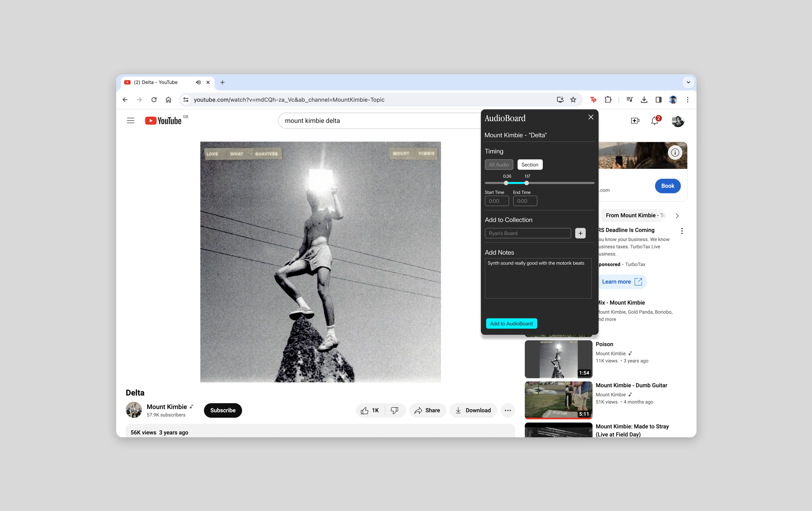Select the Section timing option

530,165
